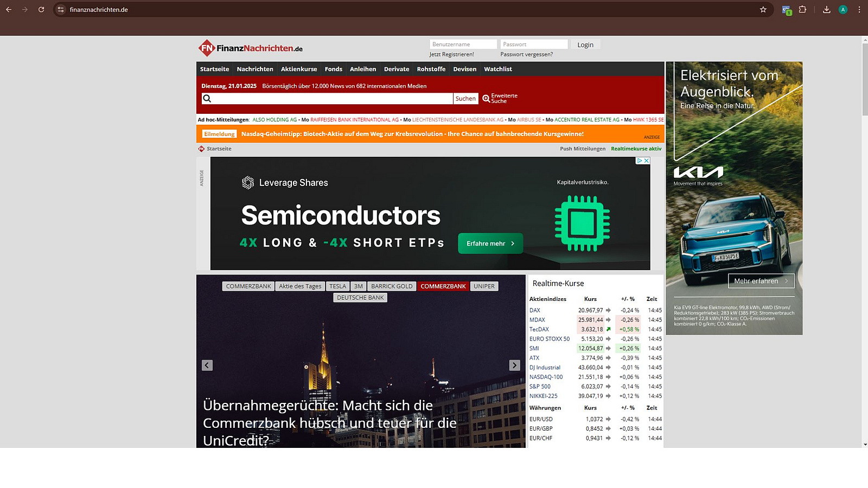The width and height of the screenshot is (868, 488).
Task: Open Erweiterte Suche advanced search
Action: [500, 98]
